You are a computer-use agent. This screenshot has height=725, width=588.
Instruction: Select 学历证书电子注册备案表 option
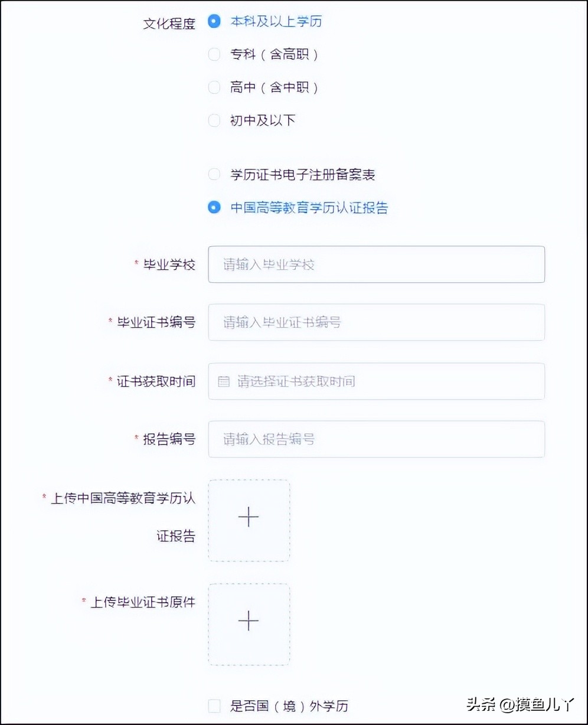click(x=214, y=174)
